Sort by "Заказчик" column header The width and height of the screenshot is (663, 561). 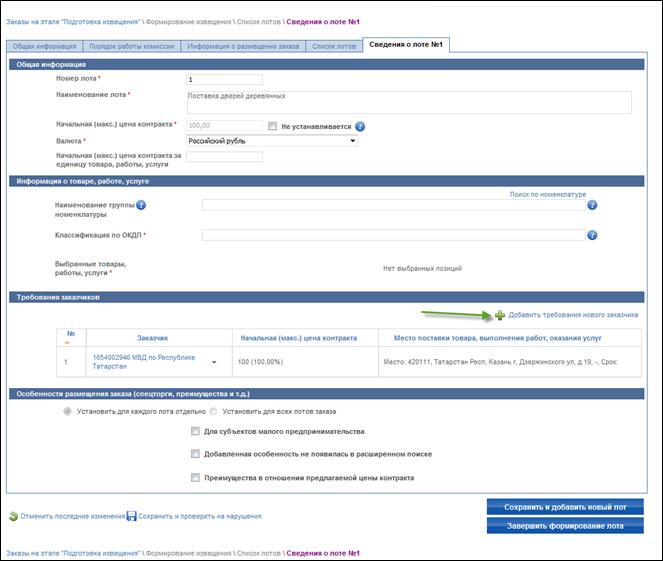point(152,338)
